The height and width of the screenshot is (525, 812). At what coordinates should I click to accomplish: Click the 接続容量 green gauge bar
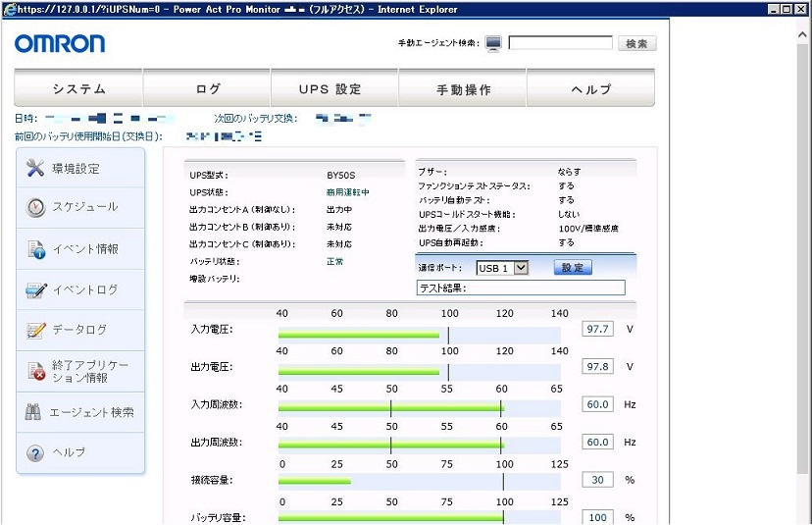pos(315,482)
